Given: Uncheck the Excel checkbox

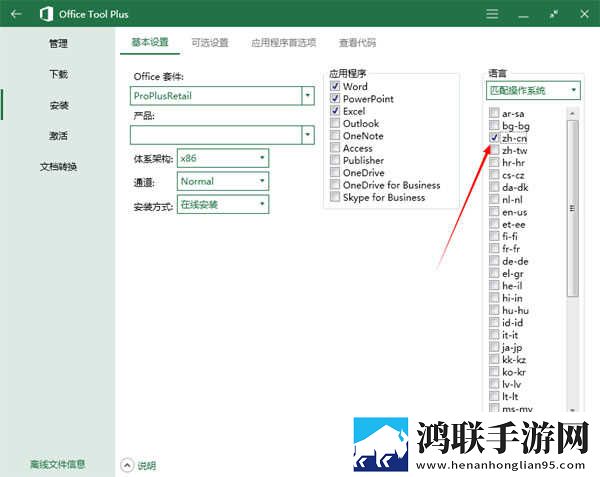Looking at the screenshot, I should click(335, 111).
